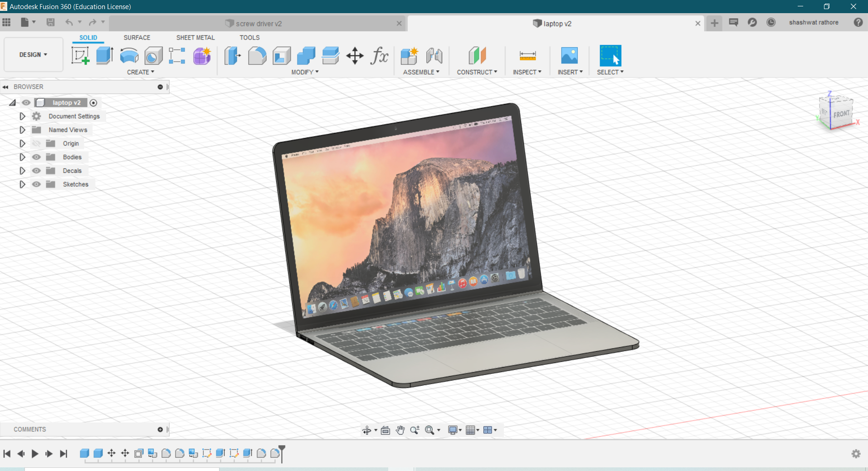Select the Extrude tool

[x=105, y=56]
